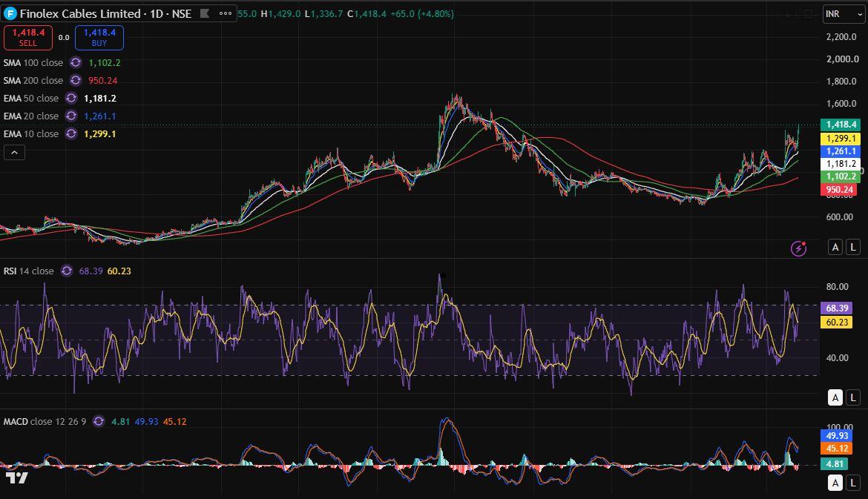
Task: Click the SMA 200 refresh icon
Action: point(75,80)
